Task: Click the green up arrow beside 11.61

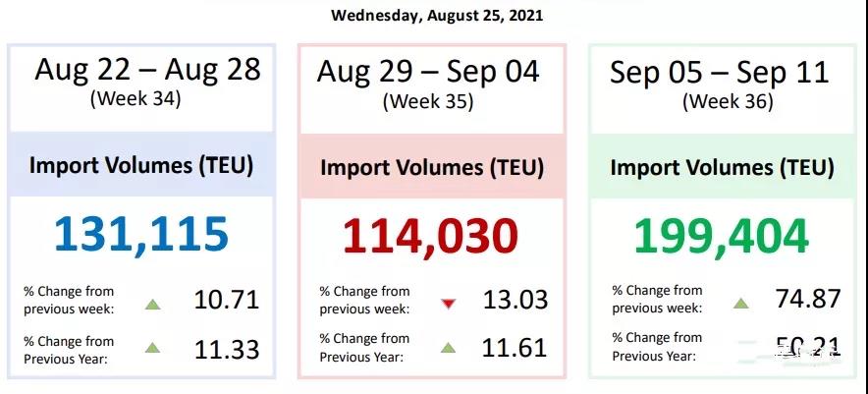Action: click(448, 347)
